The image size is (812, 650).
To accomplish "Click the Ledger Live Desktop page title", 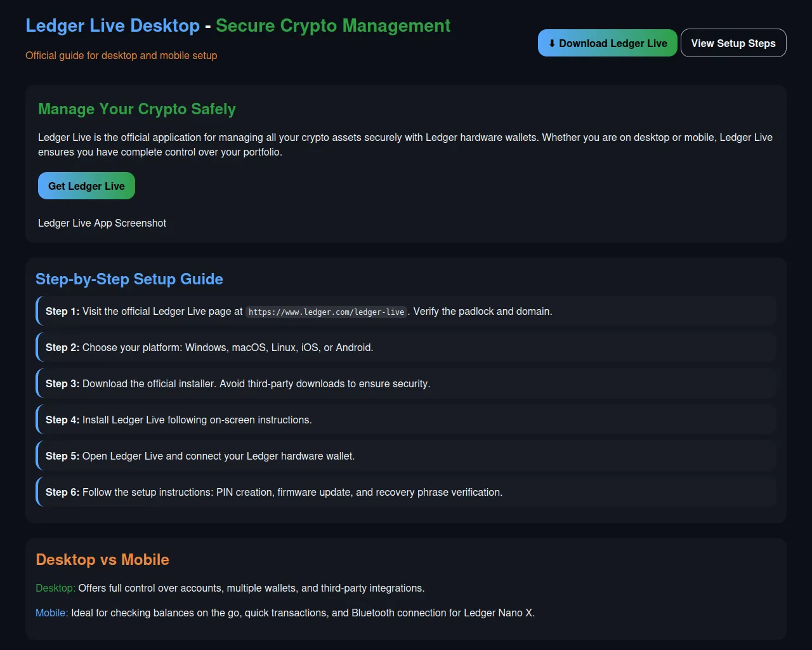I will (x=238, y=25).
